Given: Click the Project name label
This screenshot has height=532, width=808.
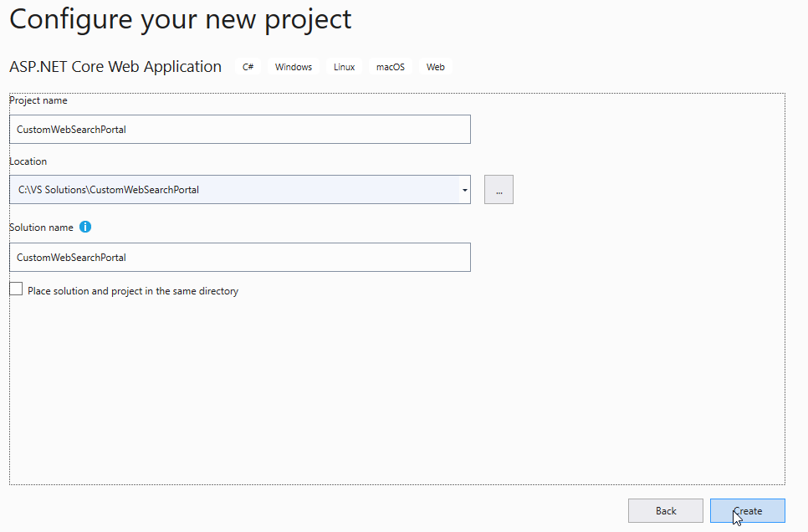Looking at the screenshot, I should click(38, 100).
